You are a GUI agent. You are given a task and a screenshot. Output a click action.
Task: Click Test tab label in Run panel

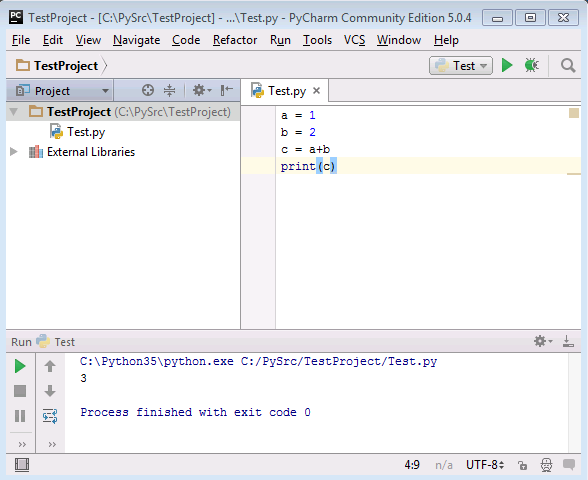[64, 342]
